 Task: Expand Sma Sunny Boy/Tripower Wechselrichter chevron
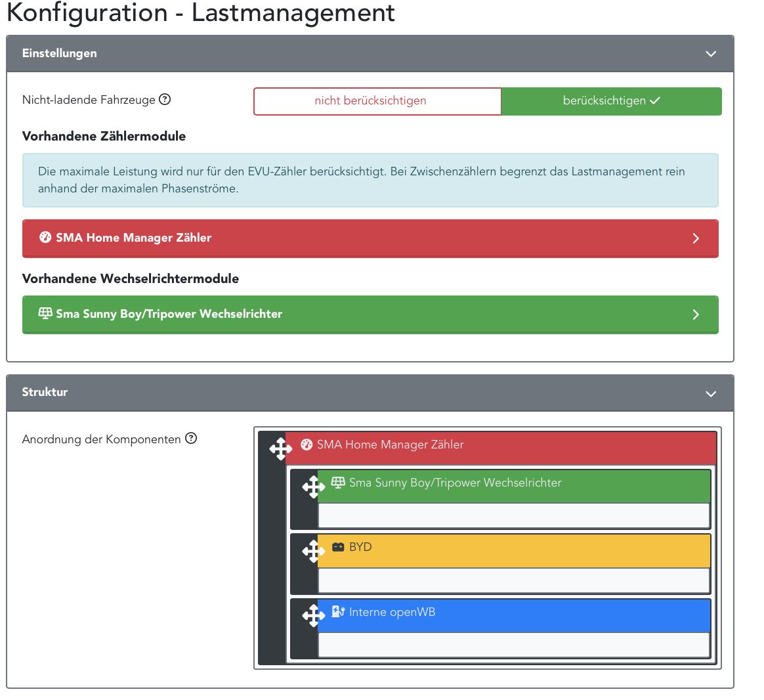pyautogui.click(x=696, y=315)
